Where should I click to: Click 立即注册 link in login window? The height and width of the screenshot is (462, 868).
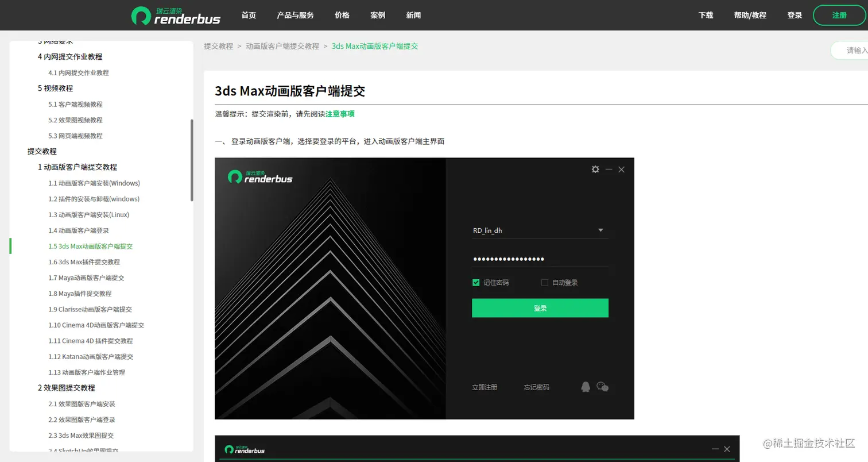click(485, 387)
